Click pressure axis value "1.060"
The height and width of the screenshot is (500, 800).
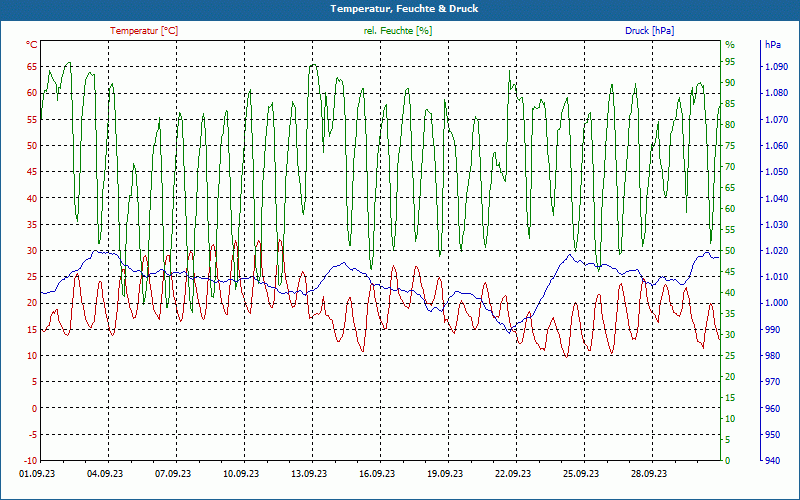tap(777, 145)
